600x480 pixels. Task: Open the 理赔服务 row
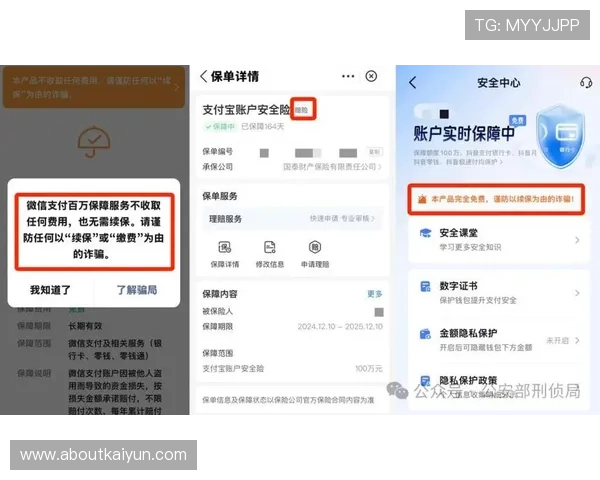(x=292, y=219)
